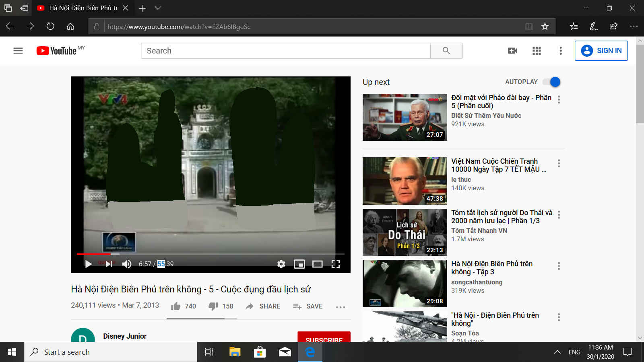Add page to favorites star
Image resolution: width=644 pixels, height=362 pixels.
[x=545, y=27]
